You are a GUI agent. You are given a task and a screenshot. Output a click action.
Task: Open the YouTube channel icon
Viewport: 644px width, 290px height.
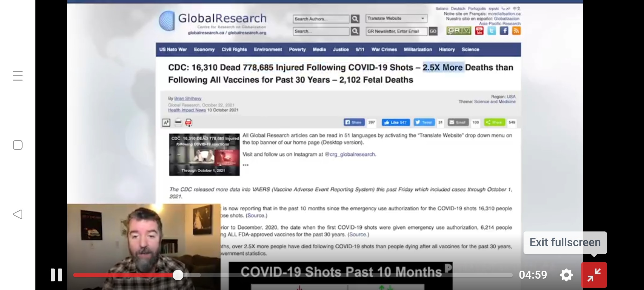pos(479,31)
